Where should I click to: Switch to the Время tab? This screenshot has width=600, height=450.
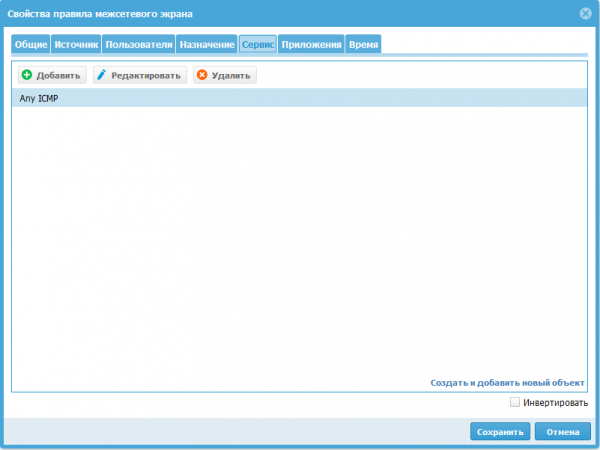(363, 45)
